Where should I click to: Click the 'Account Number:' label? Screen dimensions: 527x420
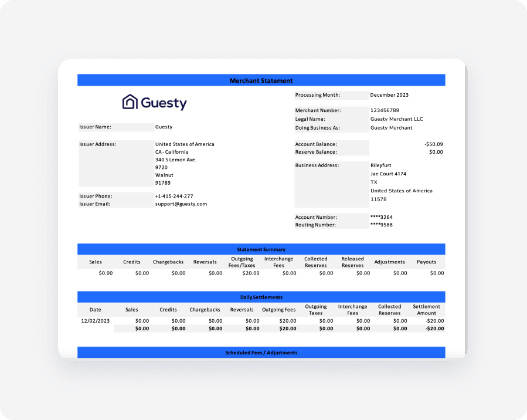[x=316, y=217]
